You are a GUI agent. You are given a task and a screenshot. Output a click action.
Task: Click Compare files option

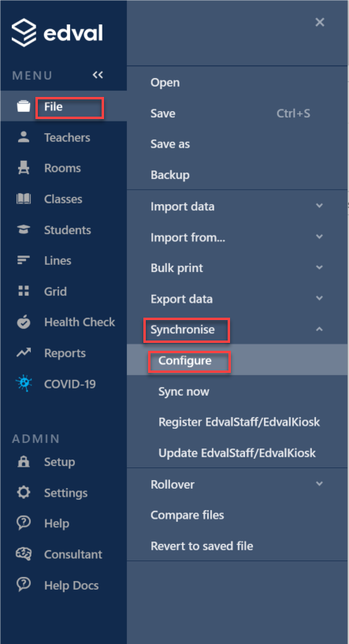click(x=187, y=515)
